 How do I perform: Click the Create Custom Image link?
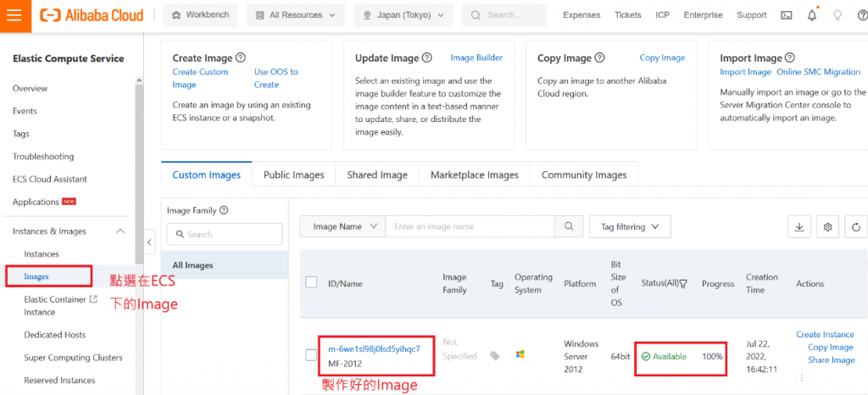tap(200, 78)
